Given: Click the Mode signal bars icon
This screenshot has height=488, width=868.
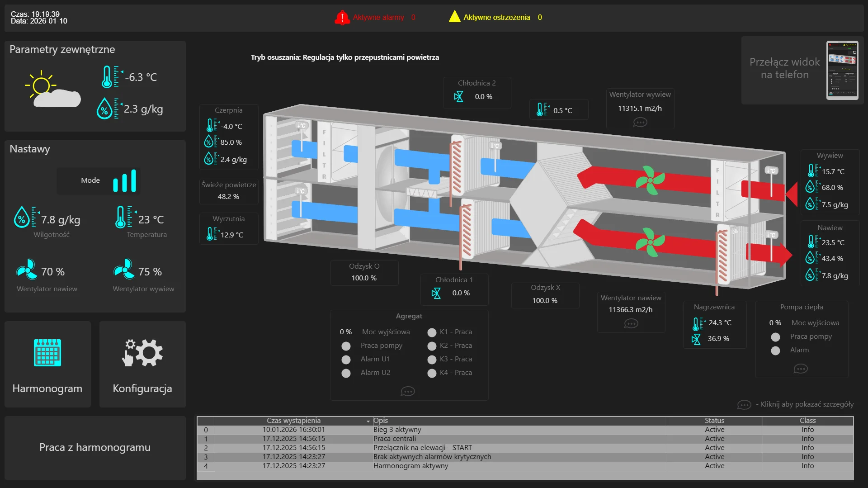Looking at the screenshot, I should point(124,180).
